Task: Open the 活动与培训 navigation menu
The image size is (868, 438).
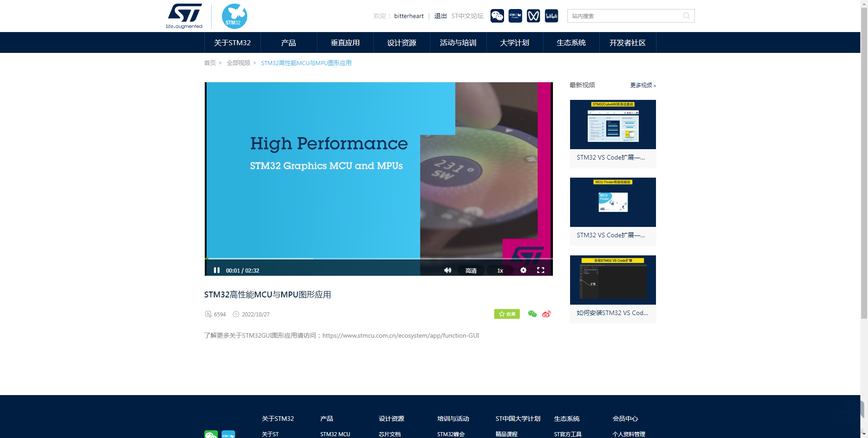Action: (x=458, y=42)
